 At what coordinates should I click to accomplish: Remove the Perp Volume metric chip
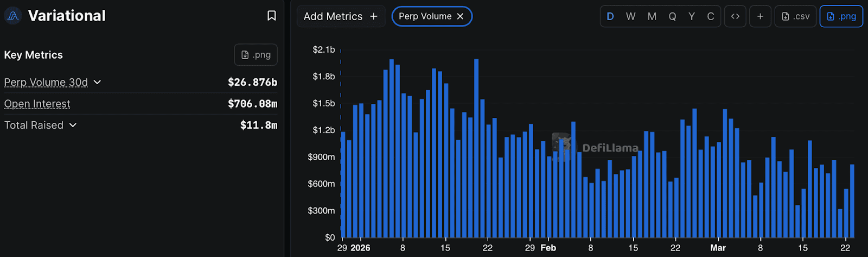tap(461, 16)
